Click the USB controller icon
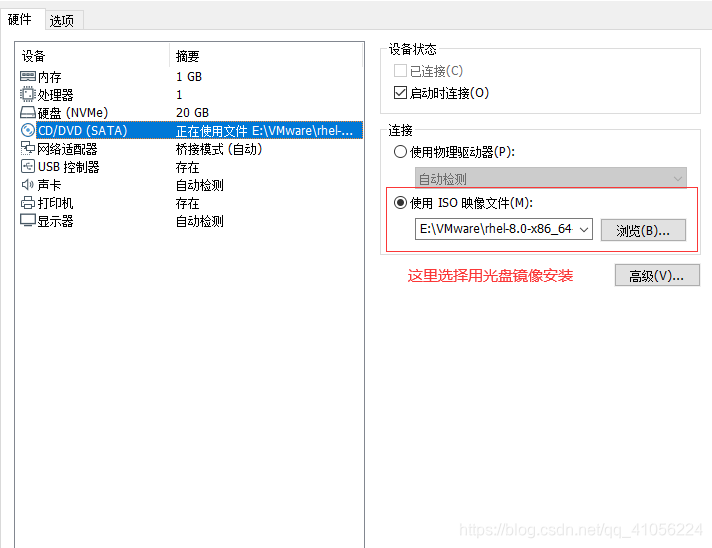The height and width of the screenshot is (548, 712). [x=28, y=167]
